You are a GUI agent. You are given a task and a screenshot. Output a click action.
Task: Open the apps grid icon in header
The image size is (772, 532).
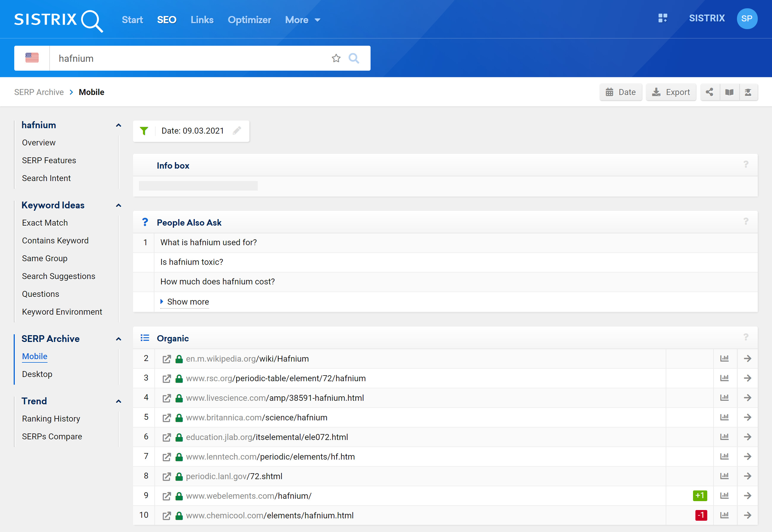point(663,18)
